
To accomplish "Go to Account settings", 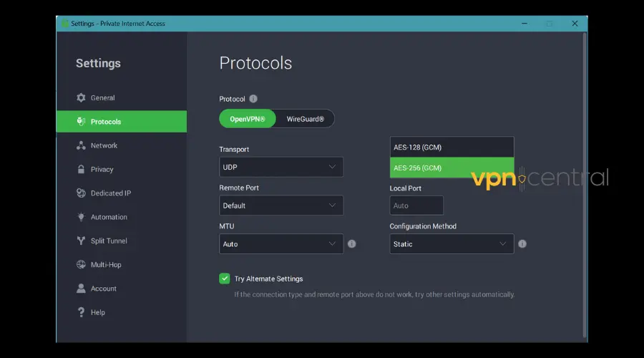I will [x=122, y=289].
